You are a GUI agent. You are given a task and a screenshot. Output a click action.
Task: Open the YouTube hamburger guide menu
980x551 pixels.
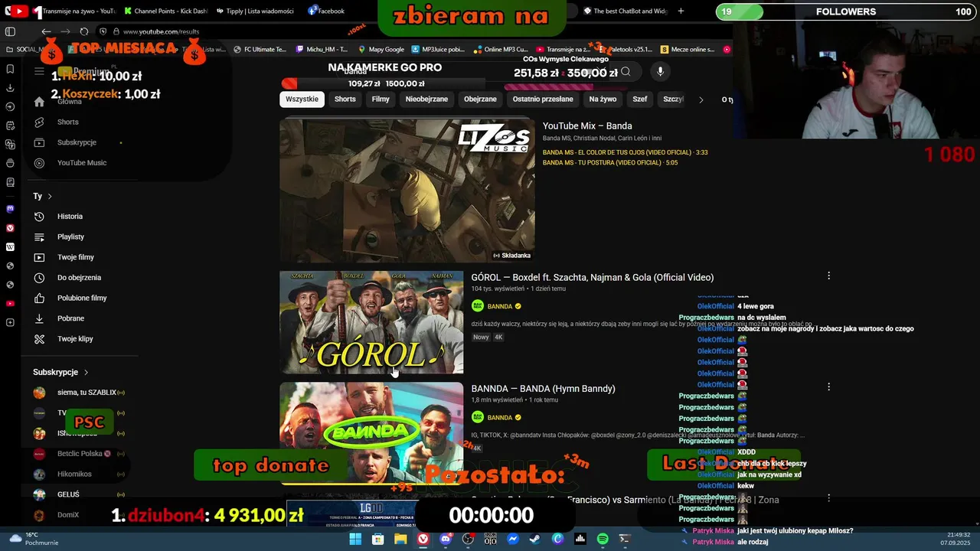[39, 71]
